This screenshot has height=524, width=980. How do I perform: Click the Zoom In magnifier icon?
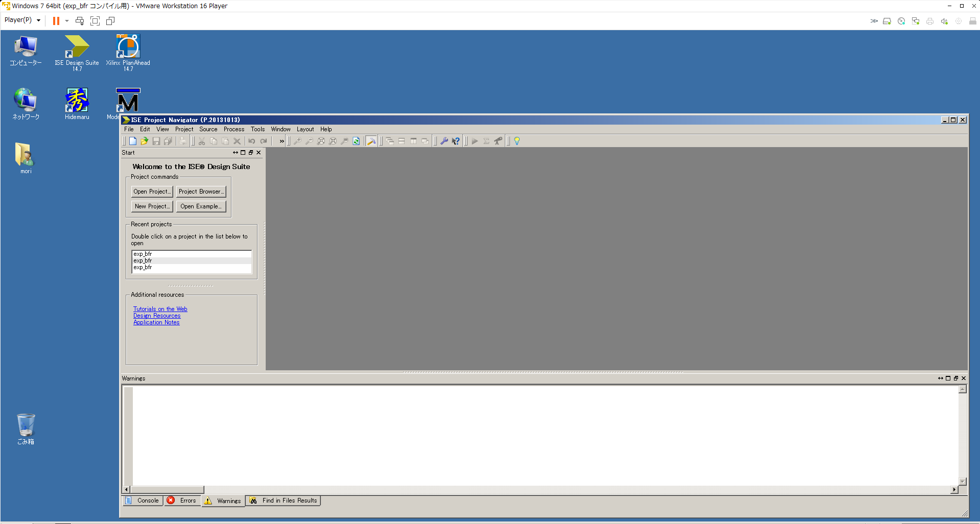pyautogui.click(x=297, y=141)
